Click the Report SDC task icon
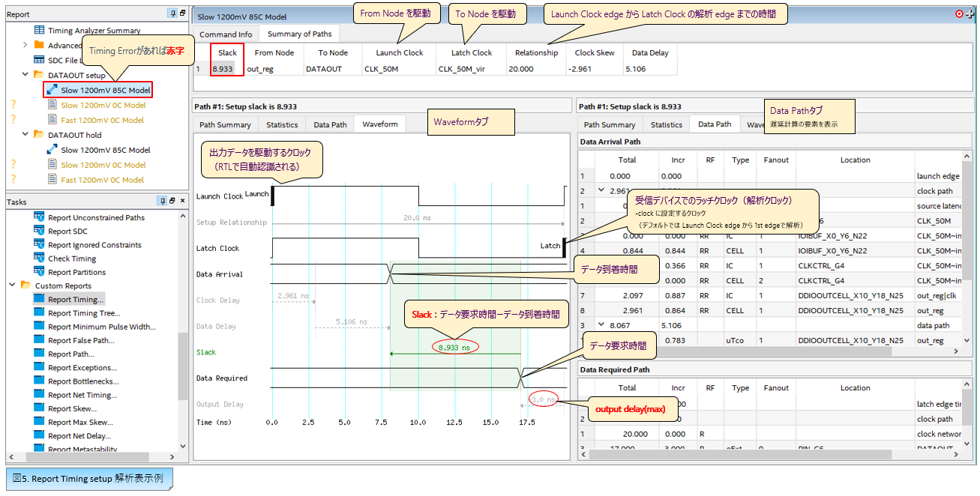The height and width of the screenshot is (496, 980). pos(40,232)
